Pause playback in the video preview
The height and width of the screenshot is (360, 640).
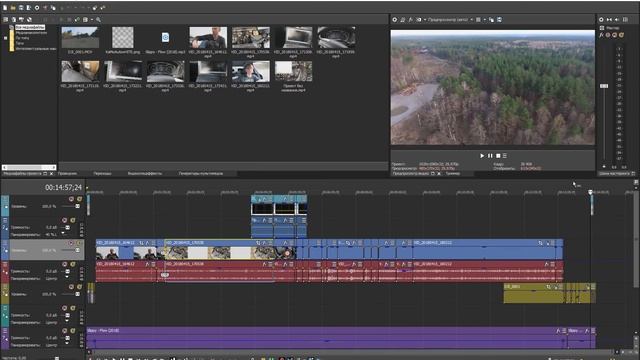[490, 156]
